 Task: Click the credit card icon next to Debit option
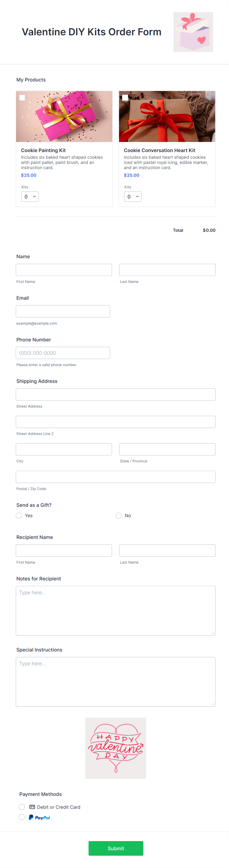32,807
